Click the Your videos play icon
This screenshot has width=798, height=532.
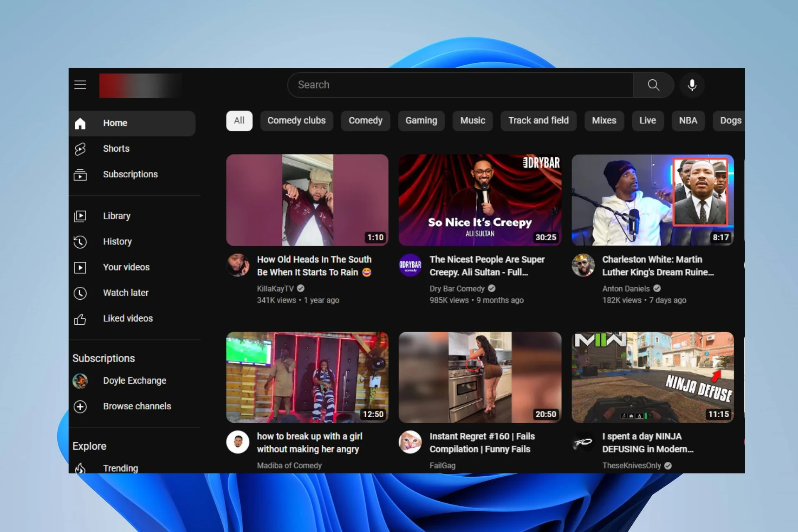80,267
